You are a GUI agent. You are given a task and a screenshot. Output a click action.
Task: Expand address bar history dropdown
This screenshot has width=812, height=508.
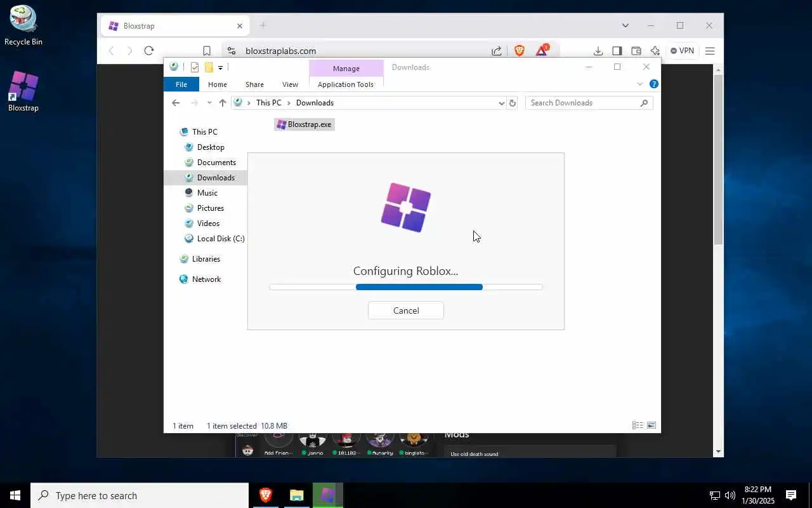[501, 103]
